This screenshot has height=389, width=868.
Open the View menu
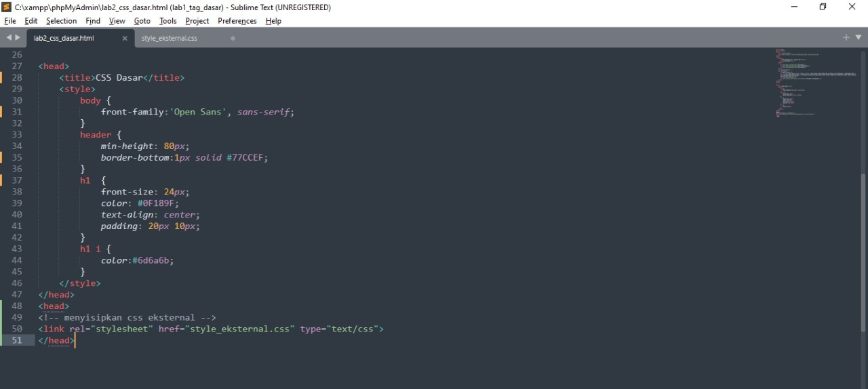click(117, 21)
